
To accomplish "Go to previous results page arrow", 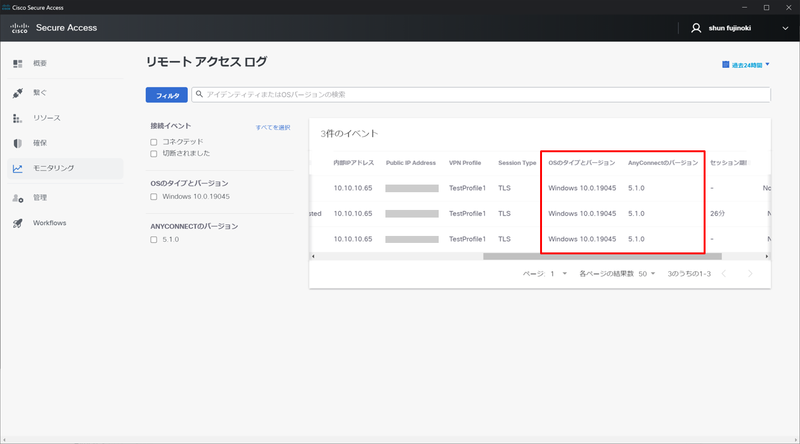I will pos(723,274).
